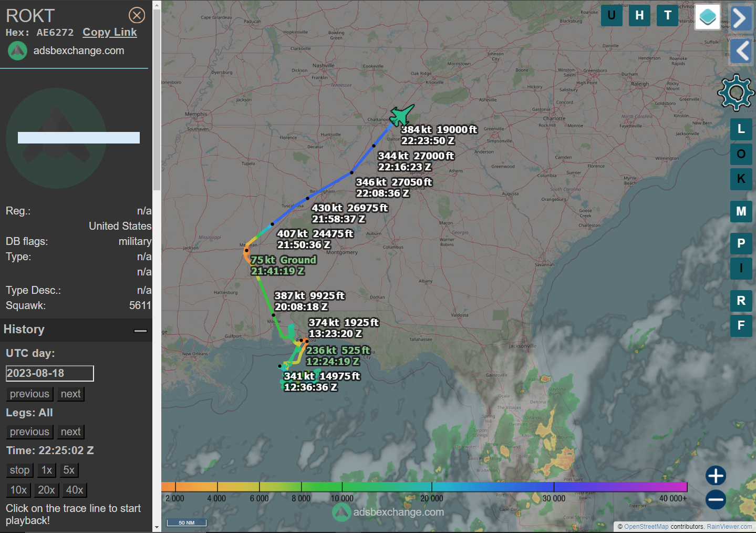Toggle the O map button
This screenshot has width=756, height=533.
click(741, 154)
